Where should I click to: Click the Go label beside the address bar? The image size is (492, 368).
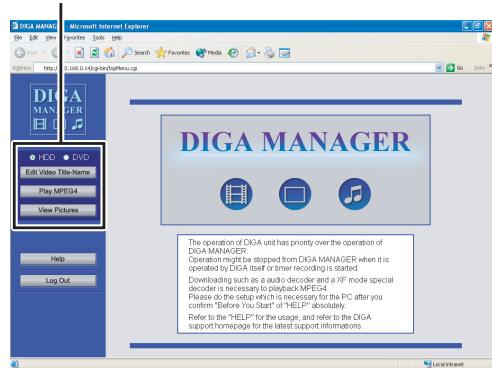(460, 68)
